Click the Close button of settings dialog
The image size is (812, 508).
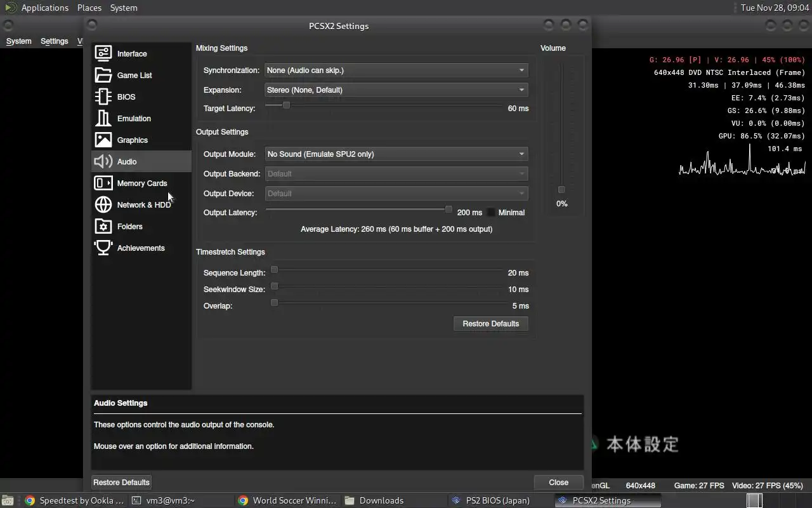pos(558,482)
